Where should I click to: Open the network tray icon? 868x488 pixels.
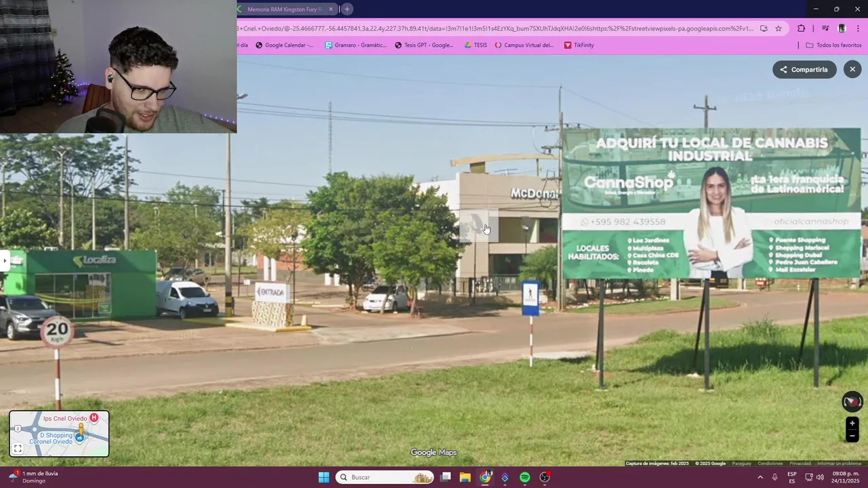(x=809, y=477)
